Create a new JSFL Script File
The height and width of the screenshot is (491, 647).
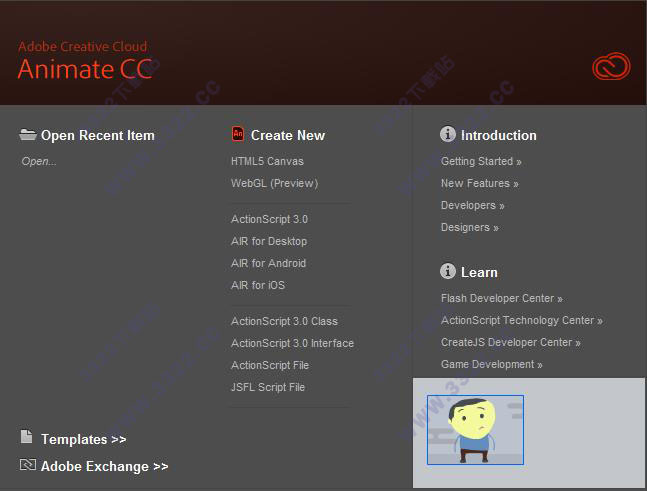268,387
